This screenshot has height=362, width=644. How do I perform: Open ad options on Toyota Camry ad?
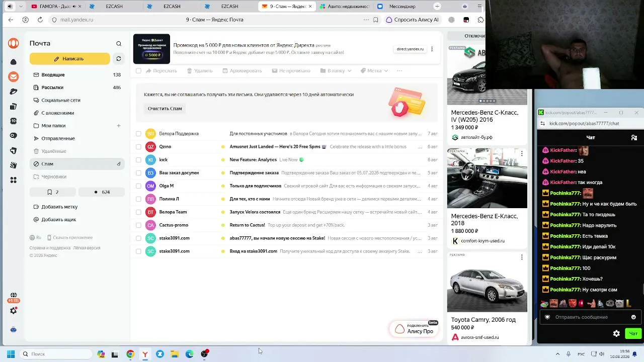point(522,257)
